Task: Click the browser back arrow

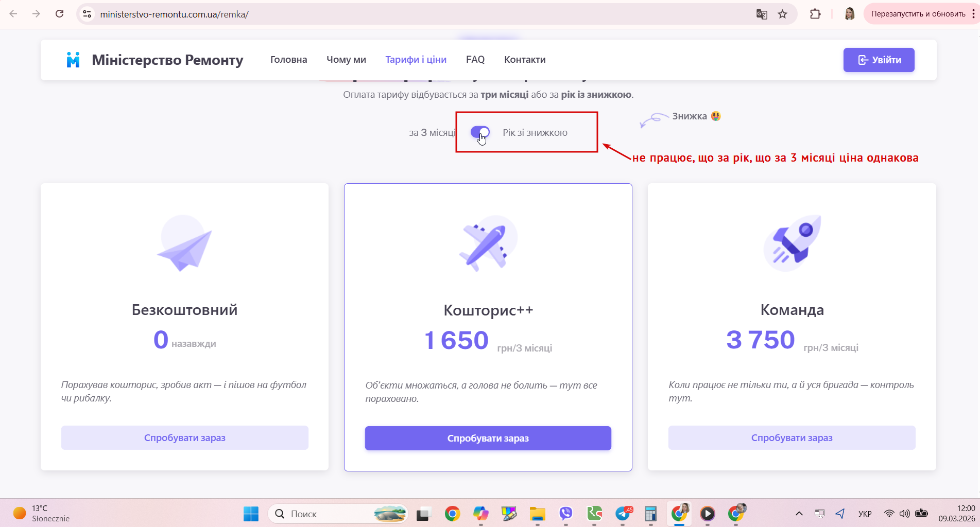Action: coord(13,14)
